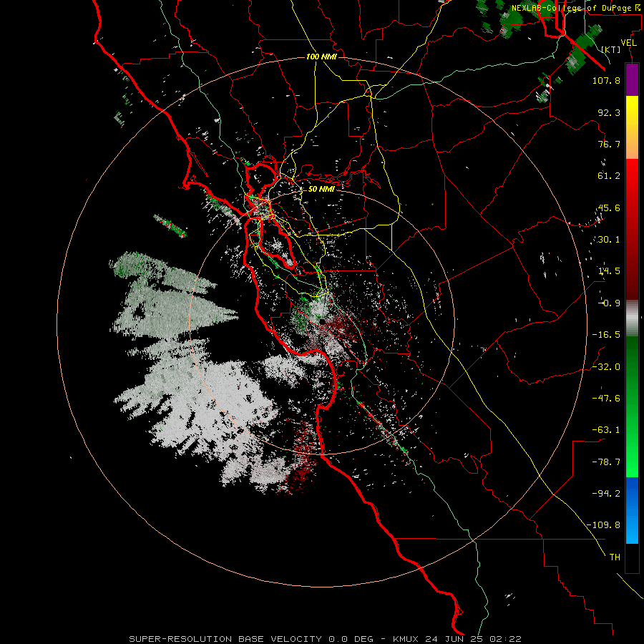This screenshot has width=644, height=644.
Task: Click the -94.2 velocity scale value
Action: [606, 493]
